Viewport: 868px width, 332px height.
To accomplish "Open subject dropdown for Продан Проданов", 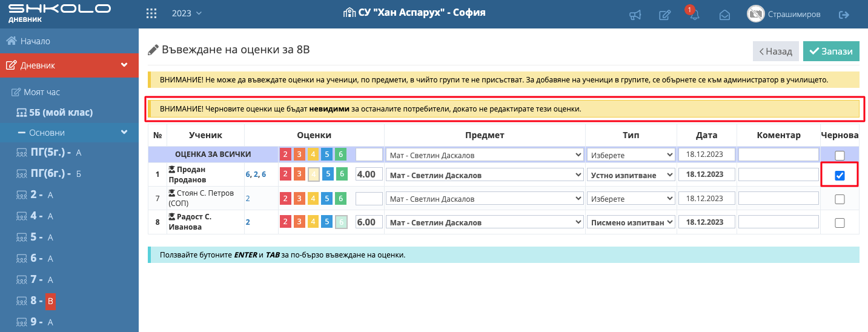I will click(485, 175).
